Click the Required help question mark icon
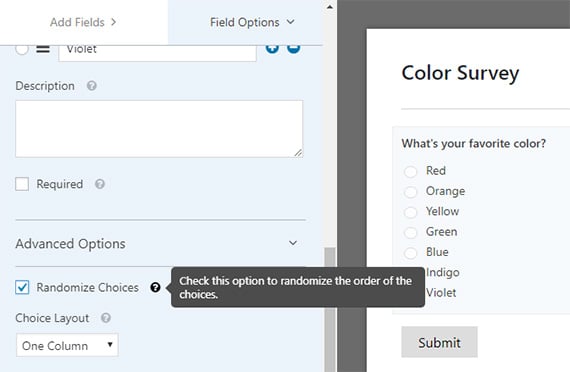Viewport: 570px width, 372px height. pyautogui.click(x=100, y=184)
